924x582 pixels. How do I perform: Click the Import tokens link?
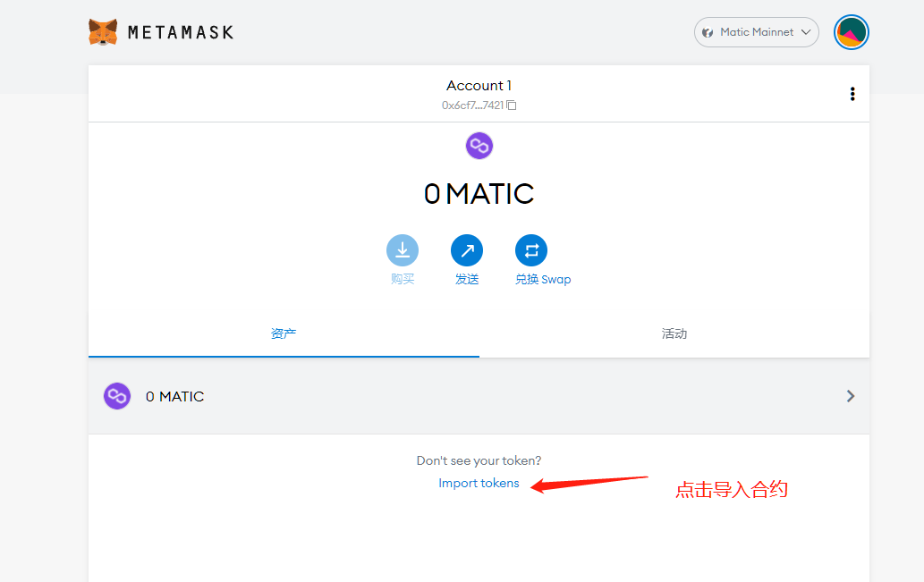click(479, 483)
